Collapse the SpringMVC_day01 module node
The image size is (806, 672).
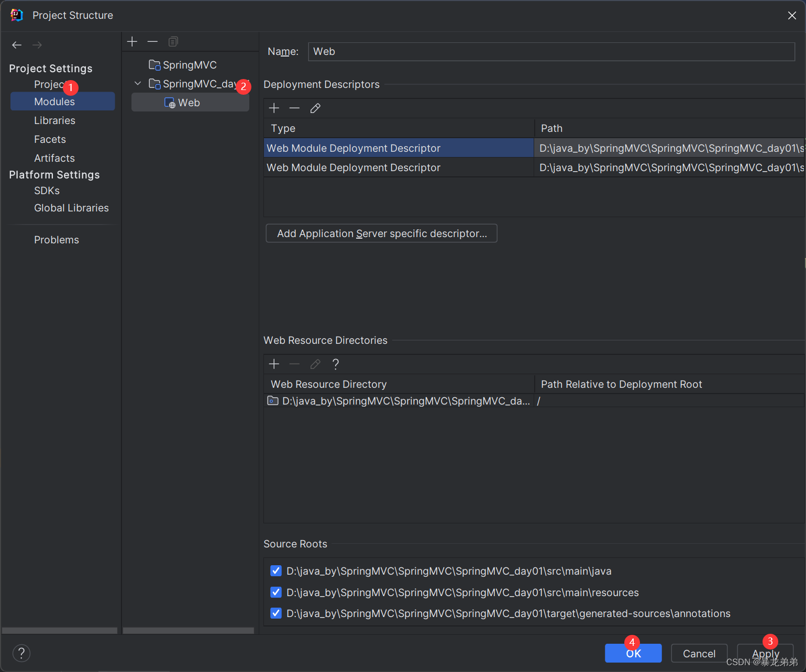point(138,84)
